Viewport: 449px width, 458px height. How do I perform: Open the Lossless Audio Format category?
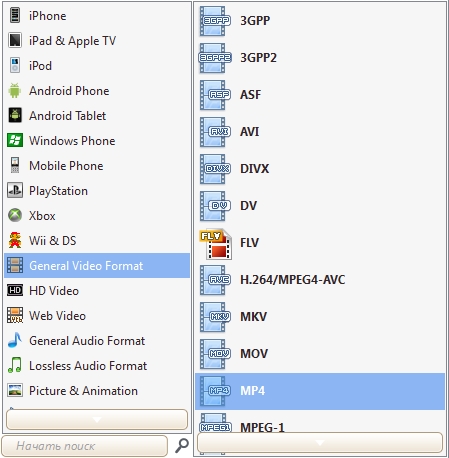pos(97,366)
